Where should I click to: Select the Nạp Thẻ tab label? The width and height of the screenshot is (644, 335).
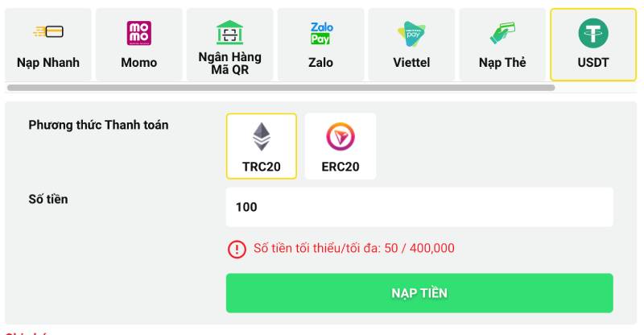[x=502, y=63]
